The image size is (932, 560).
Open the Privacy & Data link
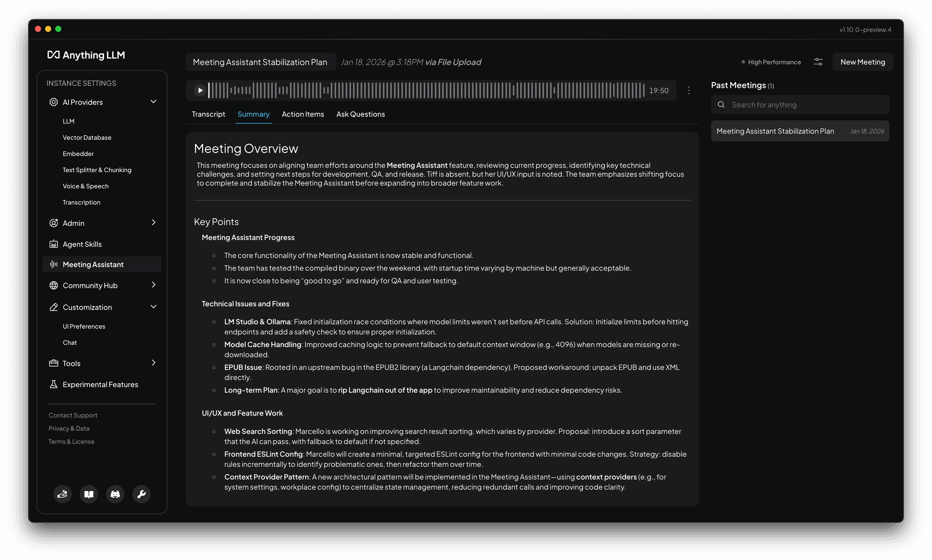(x=69, y=428)
